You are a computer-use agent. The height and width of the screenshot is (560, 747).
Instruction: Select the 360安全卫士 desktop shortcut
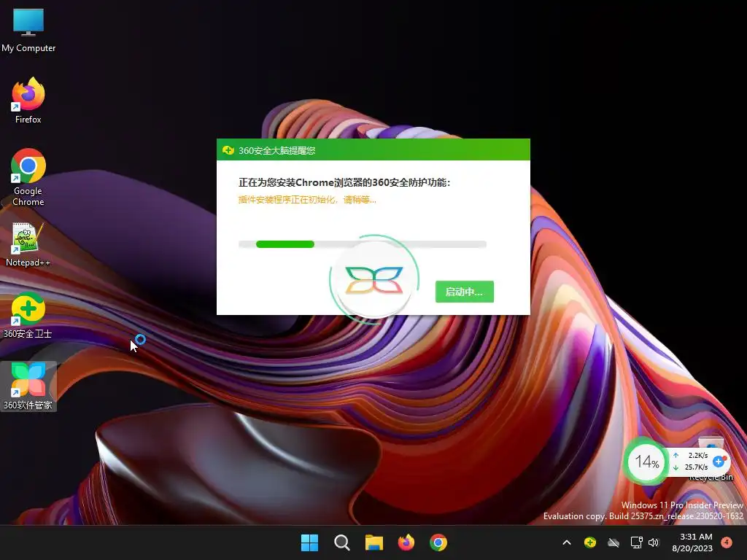[x=28, y=315]
